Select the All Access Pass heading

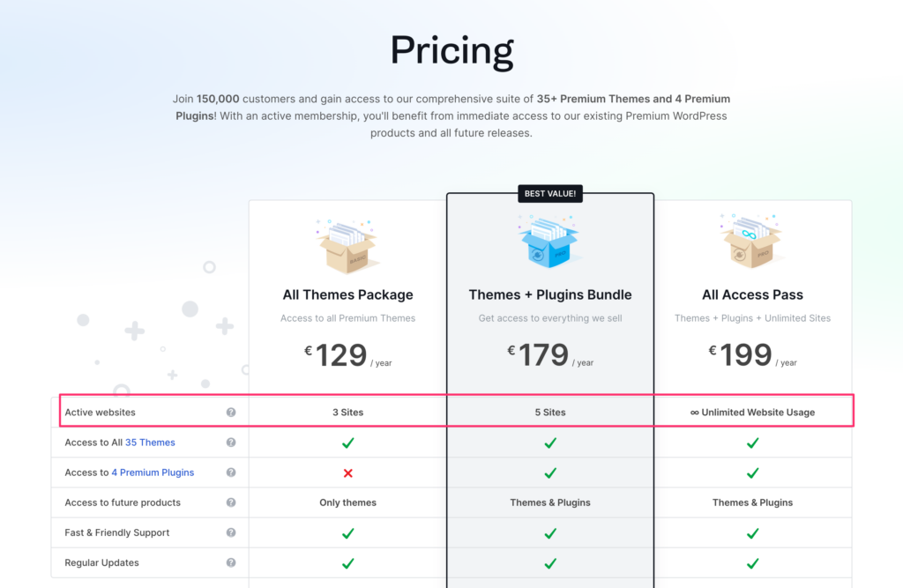click(752, 294)
